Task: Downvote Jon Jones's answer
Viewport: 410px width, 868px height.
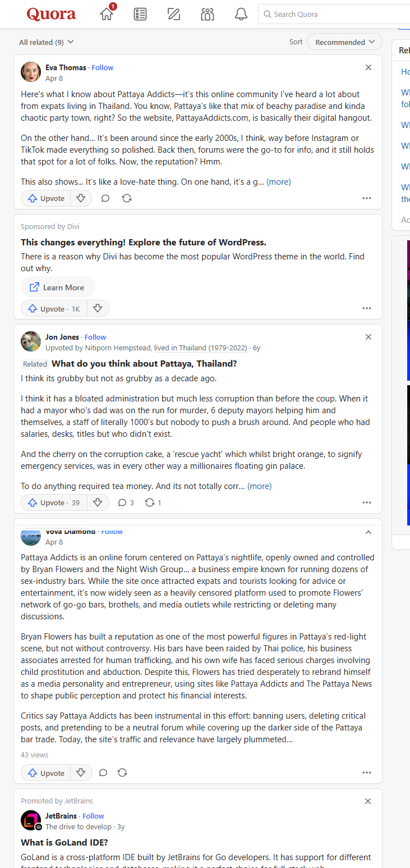Action: [x=98, y=502]
